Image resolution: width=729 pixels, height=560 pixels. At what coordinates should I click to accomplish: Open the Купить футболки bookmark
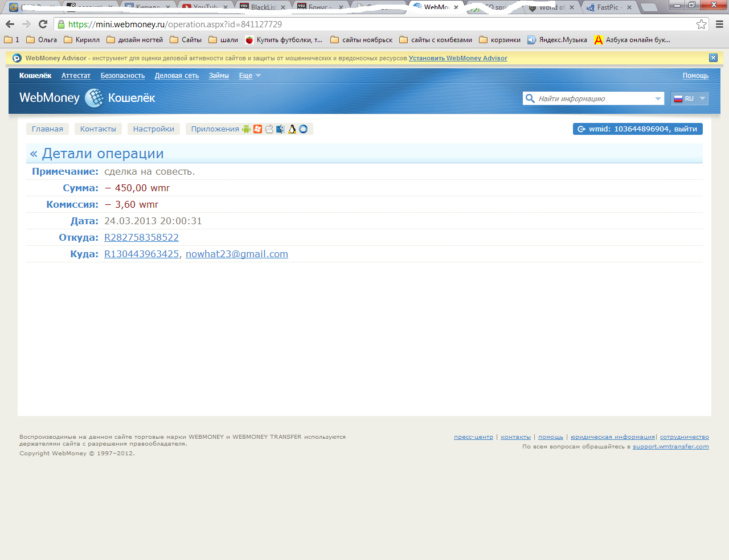click(284, 40)
